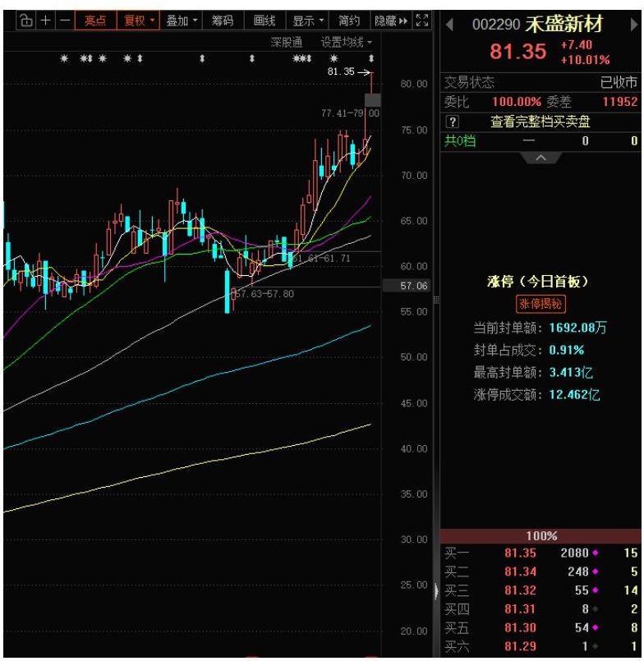Screen dimensions: 644x661
Task: Click the grey gap box near 80.00
Action: click(373, 100)
